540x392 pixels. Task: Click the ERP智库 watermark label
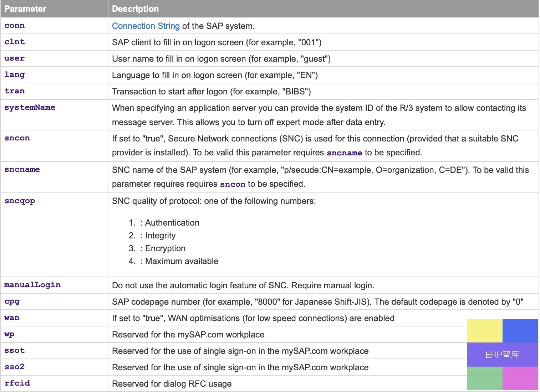tap(502, 355)
